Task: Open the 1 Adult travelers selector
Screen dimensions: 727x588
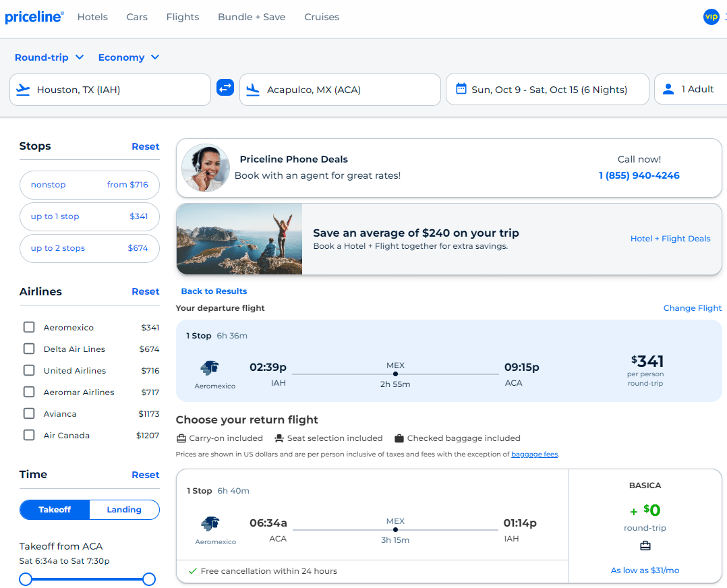Action: click(691, 89)
